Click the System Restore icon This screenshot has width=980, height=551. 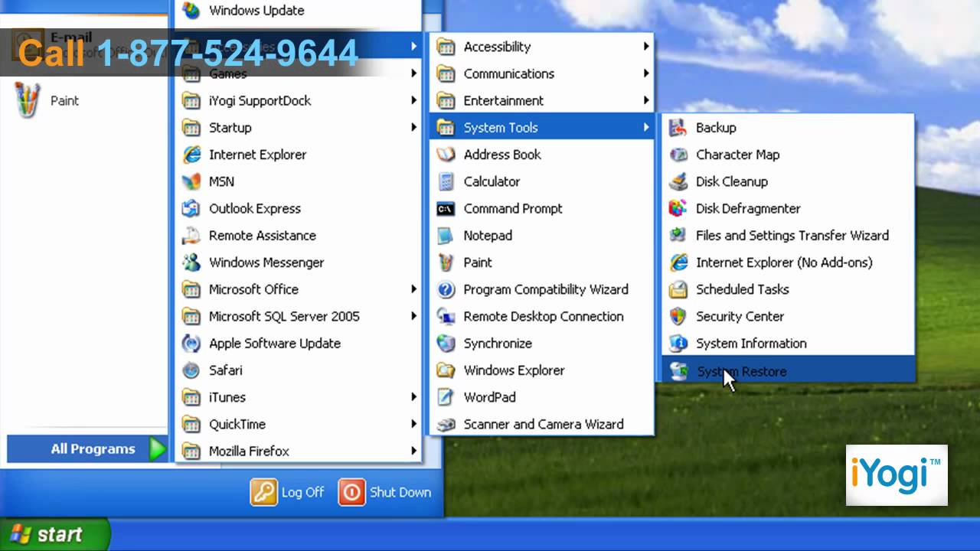(678, 371)
